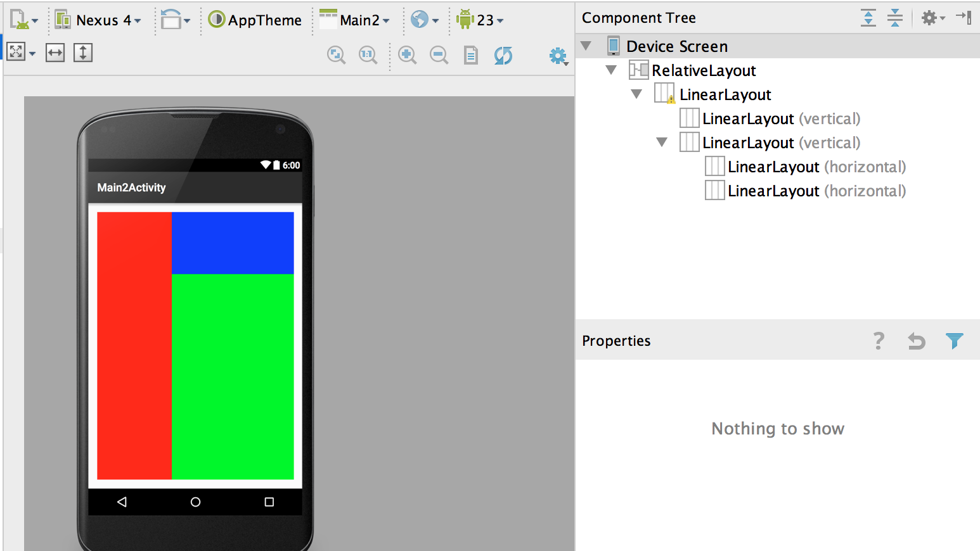Hide the Component Tree side panel
The image size is (980, 551).
pos(964,18)
